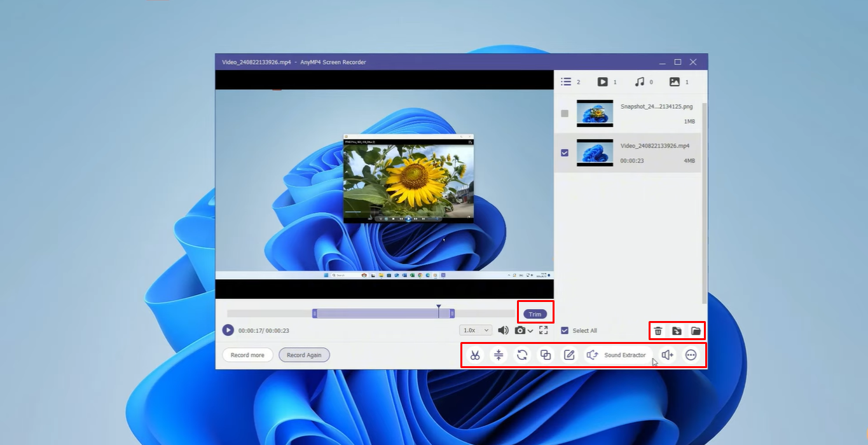Check the Snapshot png list item checkbox

coord(564,113)
